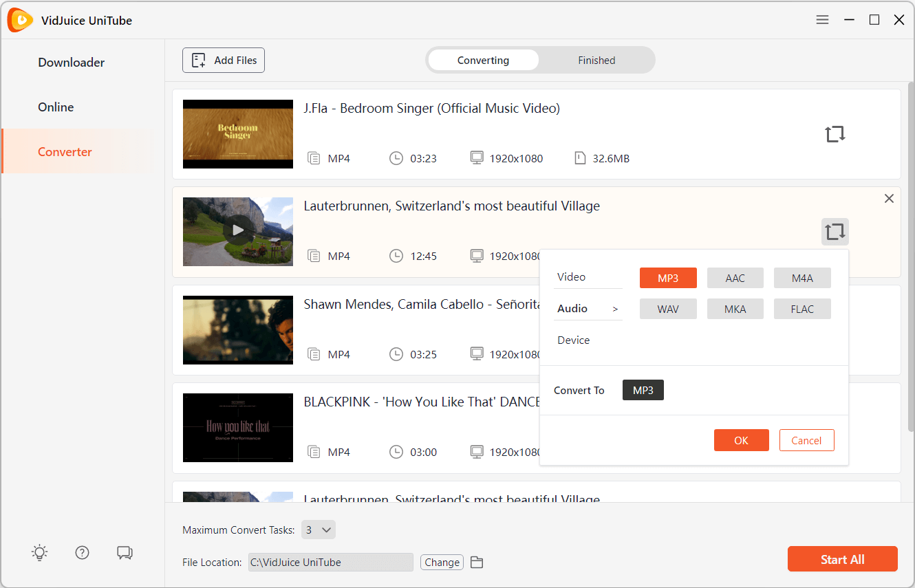Image resolution: width=915 pixels, height=588 pixels.
Task: Remove the Lauterbrunnen video with X
Action: pos(889,199)
